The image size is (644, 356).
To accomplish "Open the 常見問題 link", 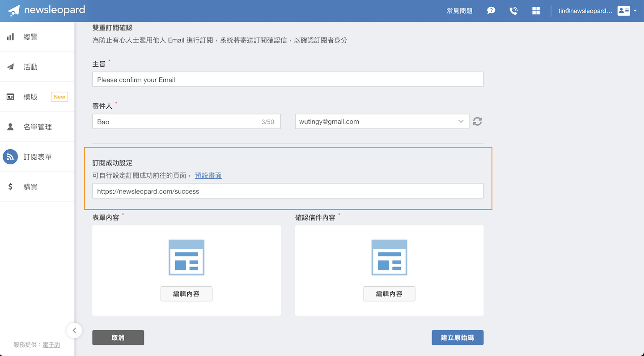I will click(x=459, y=11).
